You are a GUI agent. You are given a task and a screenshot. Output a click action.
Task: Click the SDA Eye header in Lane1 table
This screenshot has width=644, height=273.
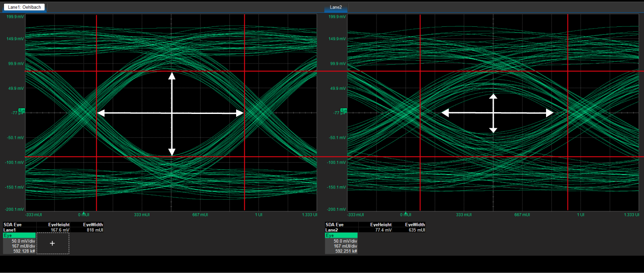point(13,225)
